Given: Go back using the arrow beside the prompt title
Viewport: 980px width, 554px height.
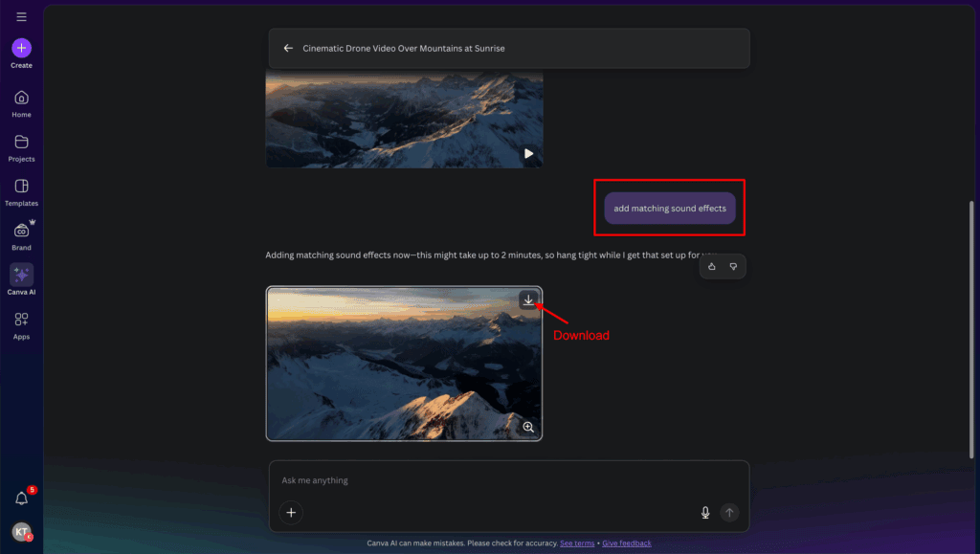Looking at the screenshot, I should click(x=287, y=48).
